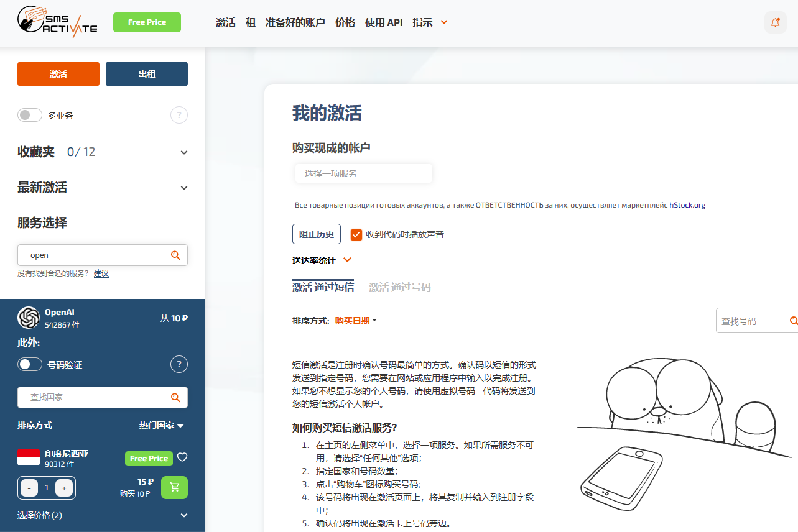This screenshot has height=532, width=798.
Task: Switch to 激活 通过号码 tab
Action: (400, 287)
